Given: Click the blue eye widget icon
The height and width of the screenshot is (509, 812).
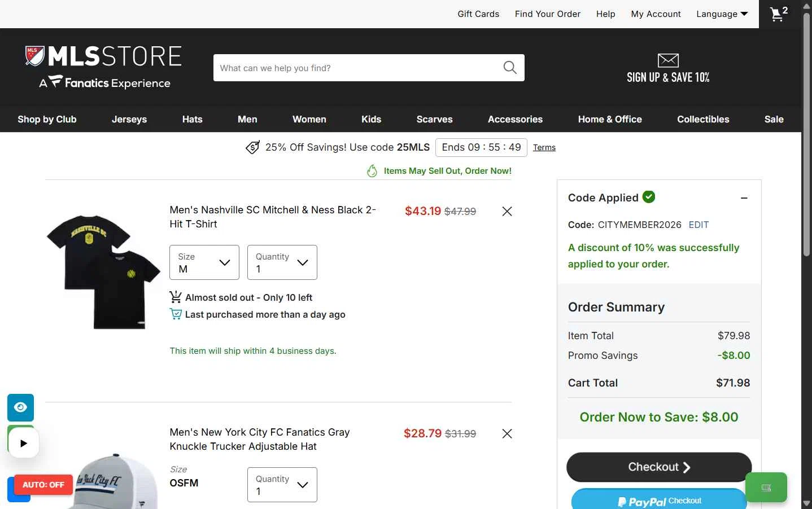Looking at the screenshot, I should click(20, 407).
